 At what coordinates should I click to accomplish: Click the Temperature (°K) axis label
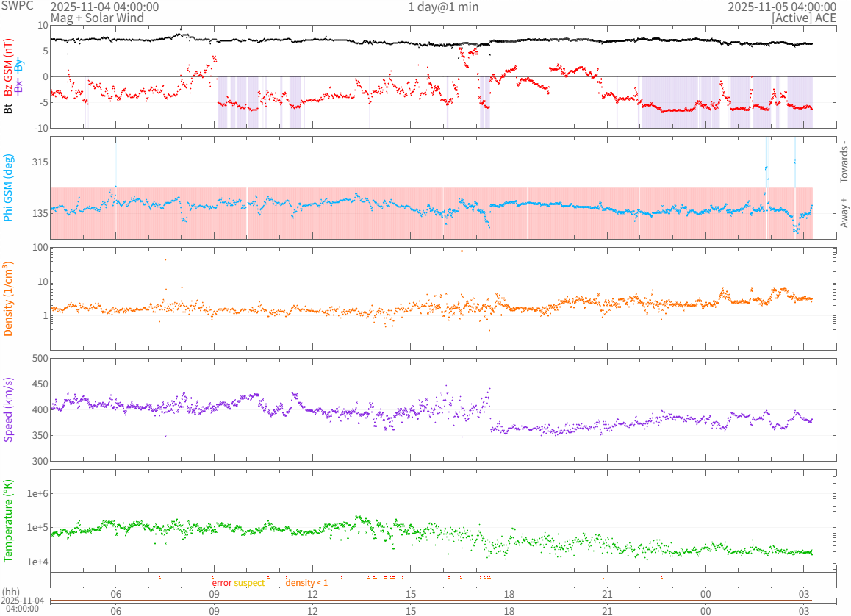click(9, 520)
